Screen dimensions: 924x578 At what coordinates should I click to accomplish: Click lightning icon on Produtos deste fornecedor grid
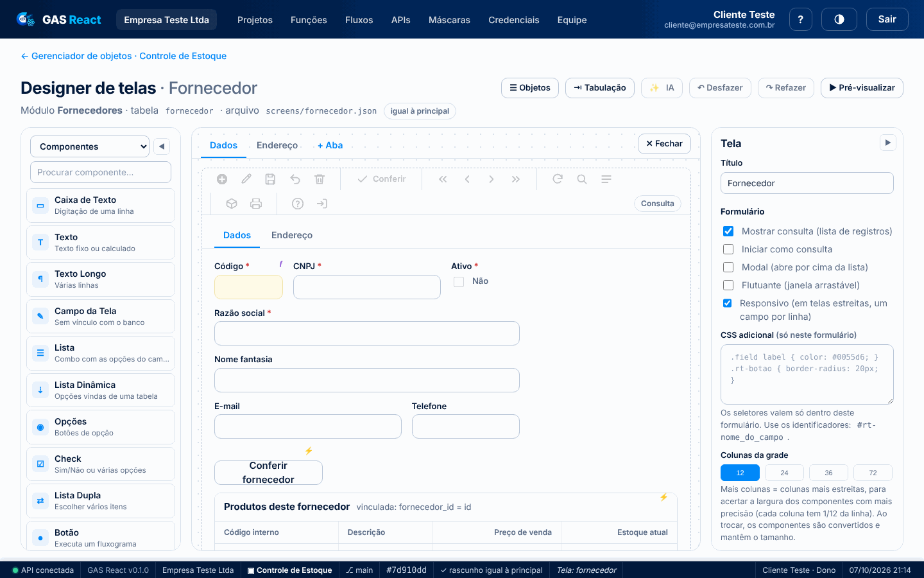[x=663, y=497]
